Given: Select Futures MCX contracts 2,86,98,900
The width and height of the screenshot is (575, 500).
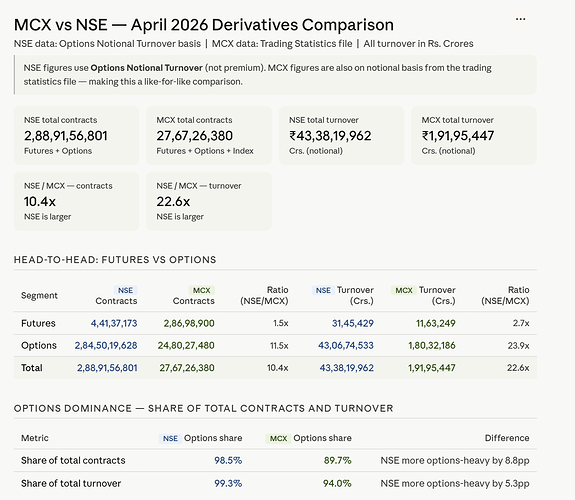Looking at the screenshot, I should (189, 323).
